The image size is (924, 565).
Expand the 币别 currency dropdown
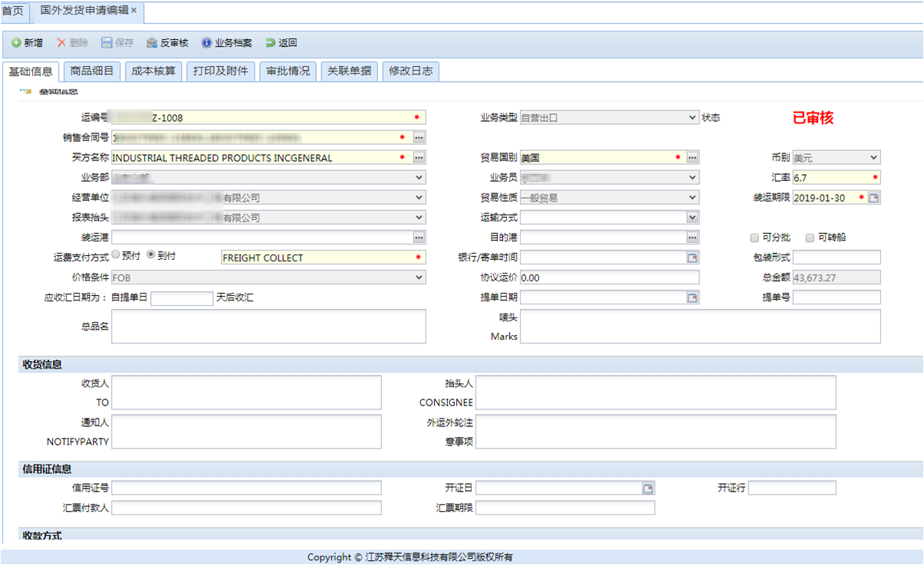(x=873, y=158)
